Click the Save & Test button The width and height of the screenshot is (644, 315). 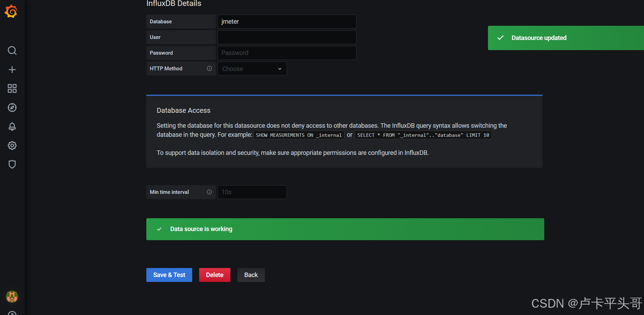pos(169,275)
